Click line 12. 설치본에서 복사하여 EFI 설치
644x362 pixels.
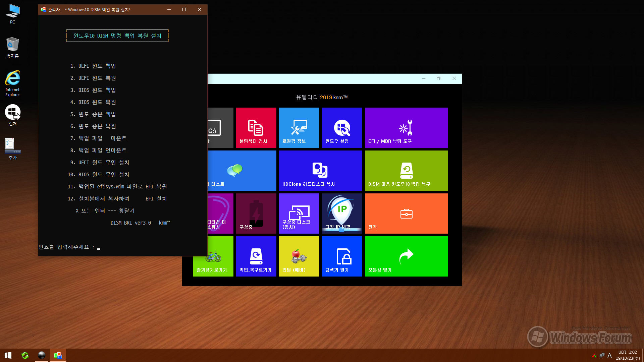(x=117, y=199)
